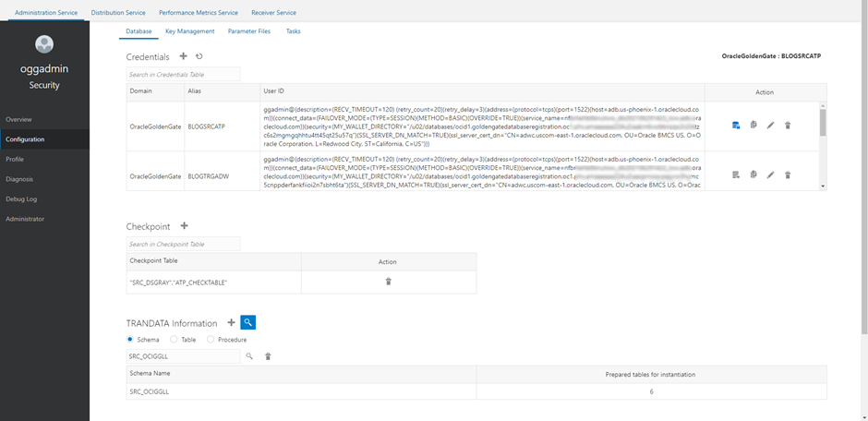Click the BLOGTRGADW alias cell
The image size is (868, 421).
click(x=222, y=176)
